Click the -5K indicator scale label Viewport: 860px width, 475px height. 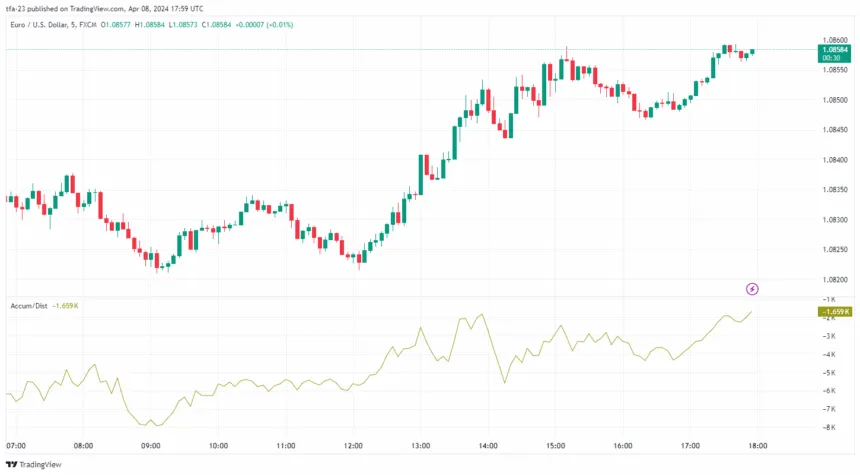[829, 373]
